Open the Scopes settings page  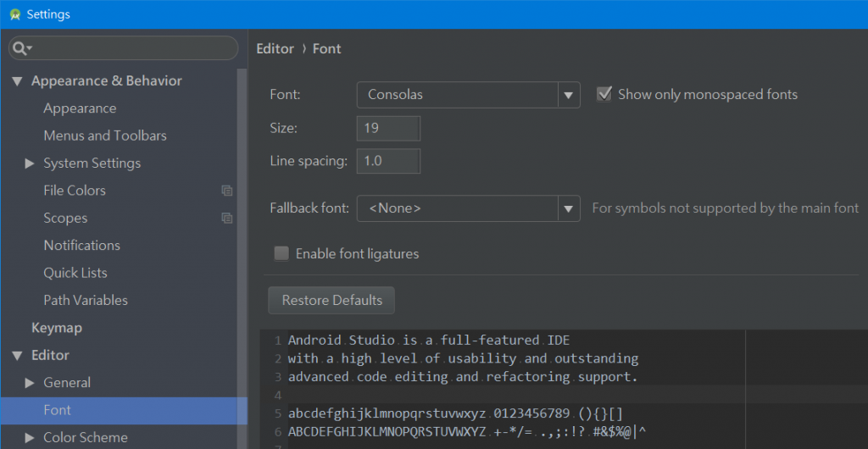click(65, 219)
